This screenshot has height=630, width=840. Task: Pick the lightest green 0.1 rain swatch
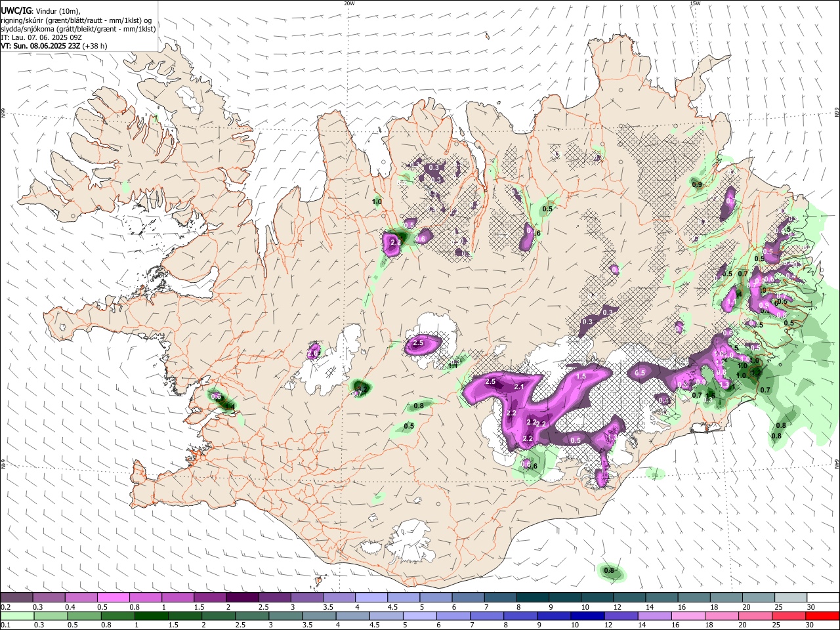17,616
